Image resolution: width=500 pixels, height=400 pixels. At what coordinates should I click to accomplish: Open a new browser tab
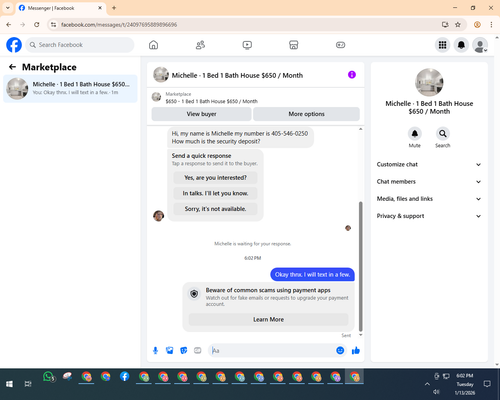114,8
